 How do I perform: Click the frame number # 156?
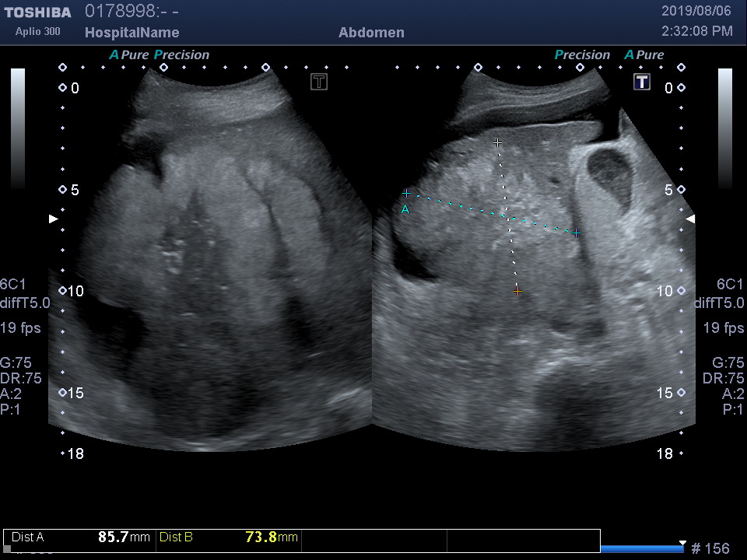(x=710, y=548)
